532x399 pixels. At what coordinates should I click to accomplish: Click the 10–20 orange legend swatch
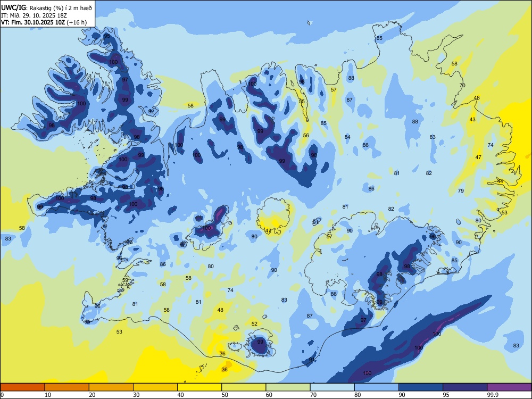[67, 387]
